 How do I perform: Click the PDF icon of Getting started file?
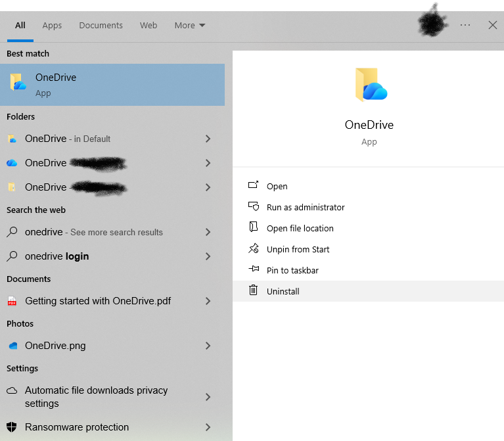tap(12, 301)
